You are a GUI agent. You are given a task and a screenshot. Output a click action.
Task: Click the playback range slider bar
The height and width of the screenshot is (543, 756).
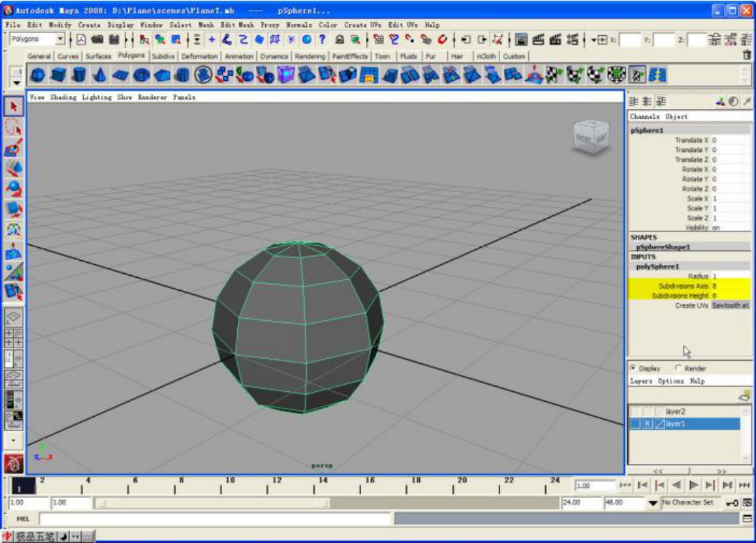click(x=214, y=503)
